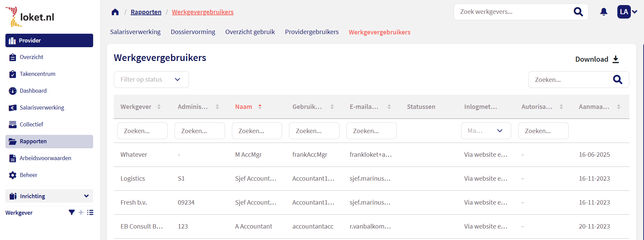Open the Inlogmet... column filter dropdown
The image size is (644, 240).
pos(486,131)
